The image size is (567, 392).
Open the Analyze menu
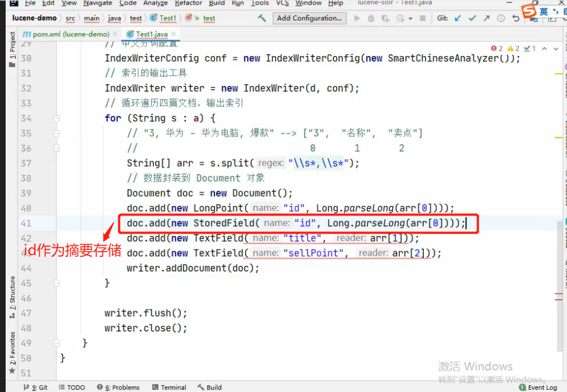coord(156,3)
